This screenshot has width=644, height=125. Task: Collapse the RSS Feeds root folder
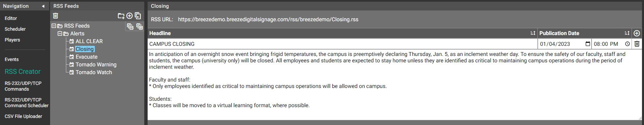(x=53, y=26)
